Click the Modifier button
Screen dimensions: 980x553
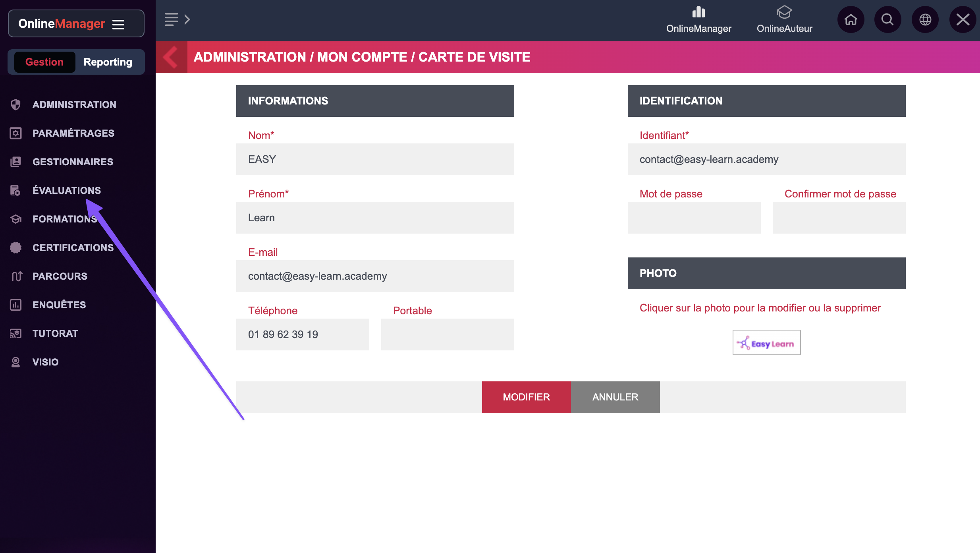point(526,397)
